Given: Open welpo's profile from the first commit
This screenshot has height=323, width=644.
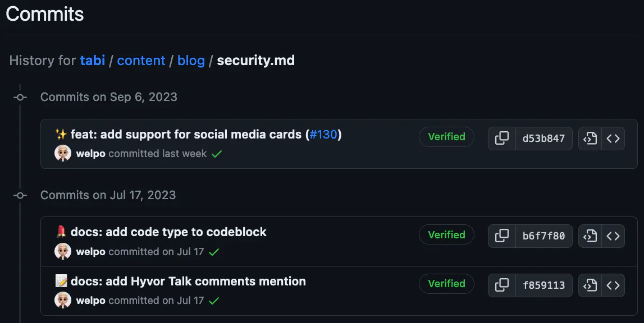Looking at the screenshot, I should coord(92,154).
